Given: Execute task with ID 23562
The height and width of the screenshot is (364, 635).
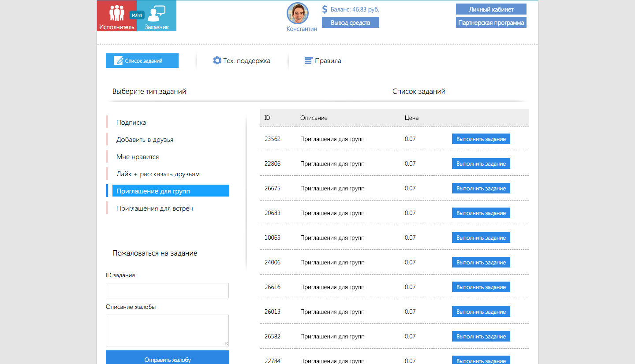Looking at the screenshot, I should (481, 139).
